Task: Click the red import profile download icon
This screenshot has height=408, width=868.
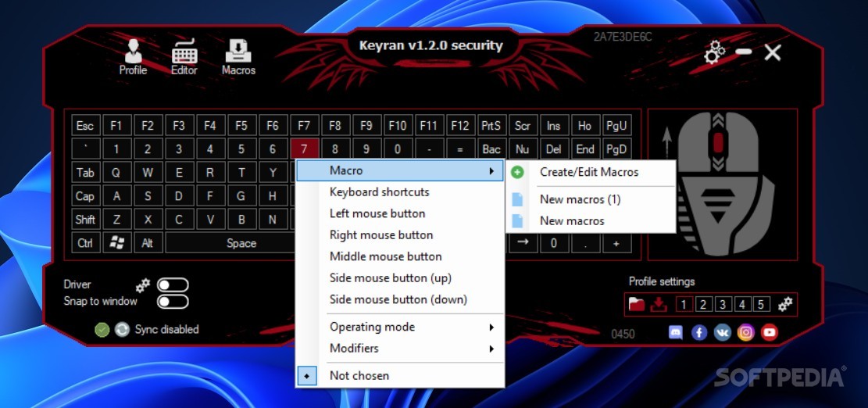Action: click(x=658, y=305)
